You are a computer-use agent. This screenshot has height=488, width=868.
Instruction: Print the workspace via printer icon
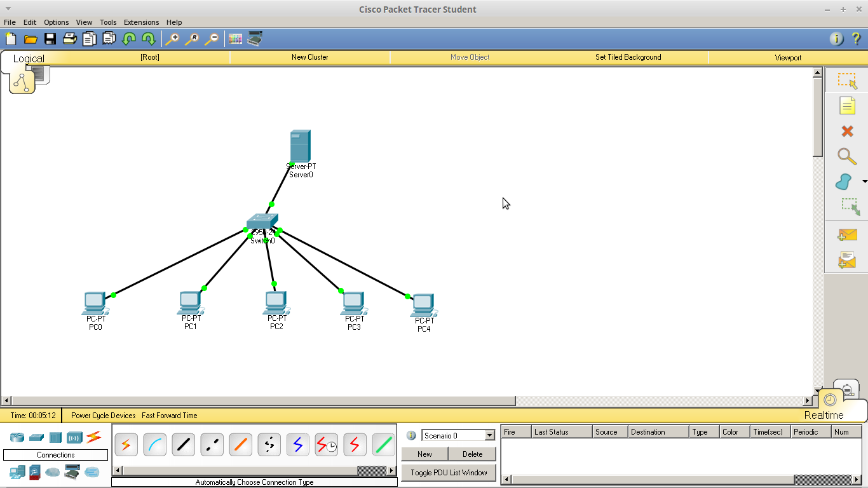coord(70,39)
